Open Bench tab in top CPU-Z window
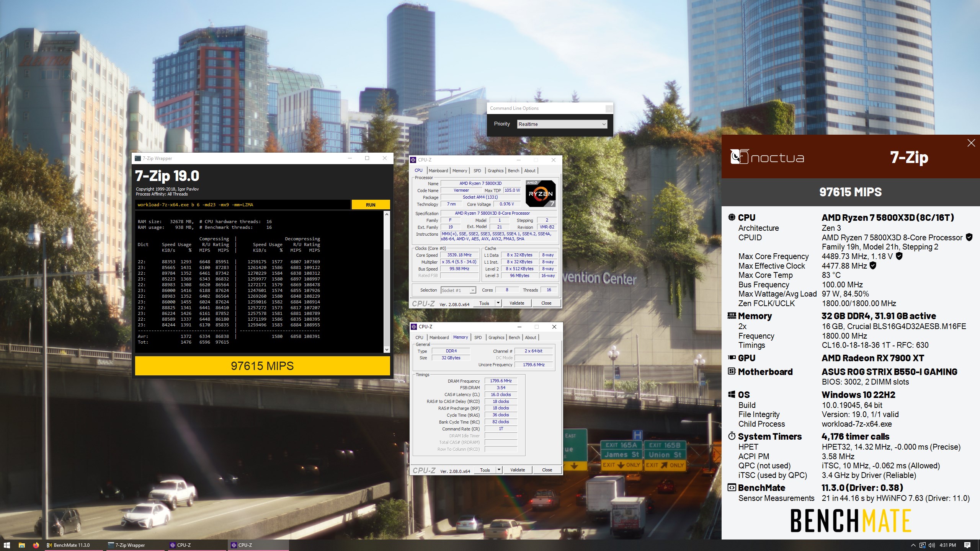 pos(513,171)
